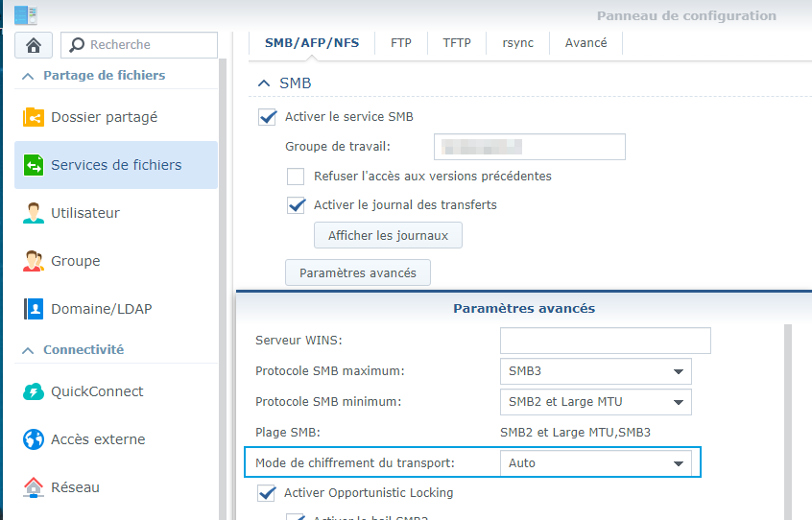Screen dimensions: 812x520
Task: Open Protocole SMB maximum dropdown
Action: click(595, 371)
